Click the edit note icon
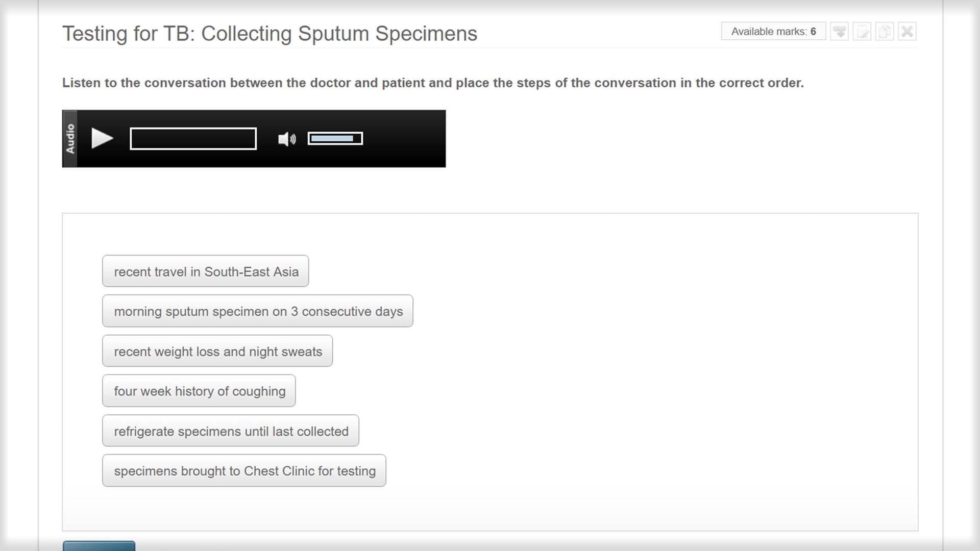This screenshot has height=551, width=980. click(862, 32)
